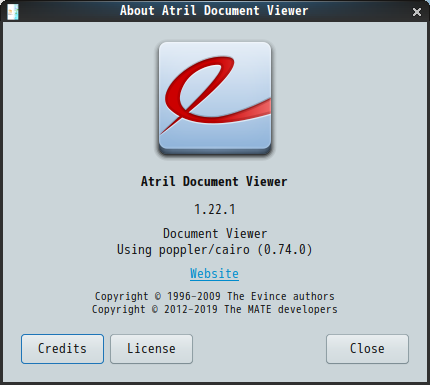This screenshot has height=385, width=430.
Task: Click 'Using poppler/cairo (0.74.0)' text
Action: click(x=215, y=250)
